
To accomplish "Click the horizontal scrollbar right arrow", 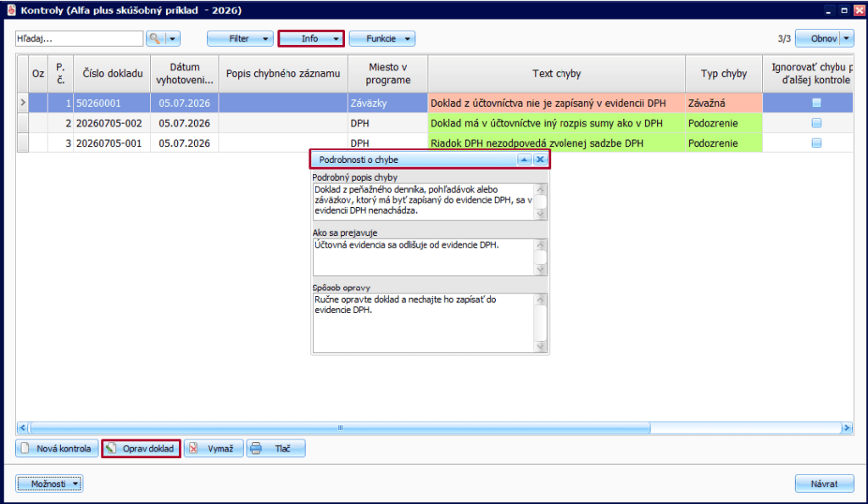I will click(x=847, y=428).
